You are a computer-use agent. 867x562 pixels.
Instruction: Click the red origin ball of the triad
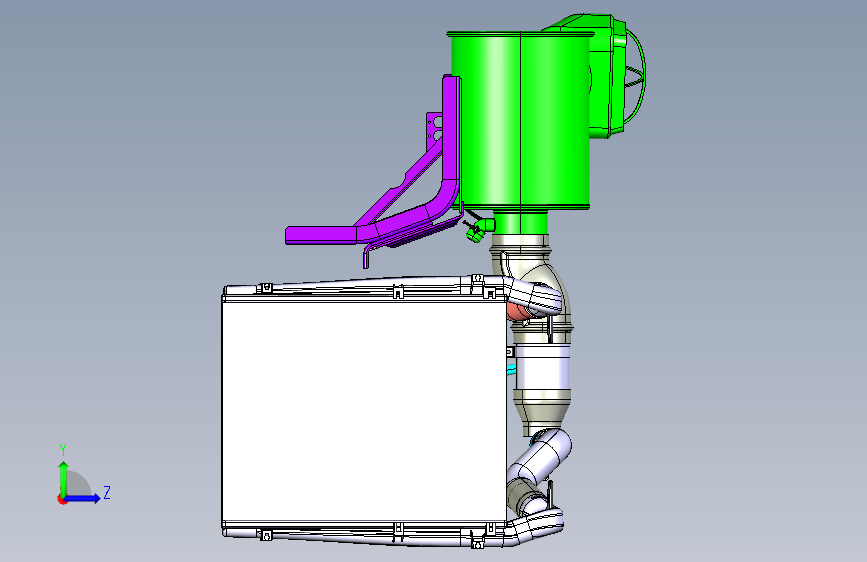click(62, 499)
